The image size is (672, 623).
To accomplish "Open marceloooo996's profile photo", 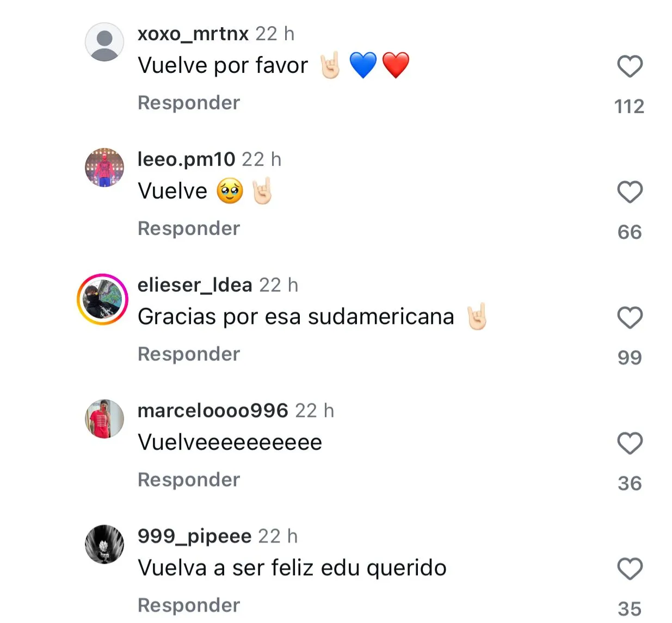I will (x=104, y=419).
